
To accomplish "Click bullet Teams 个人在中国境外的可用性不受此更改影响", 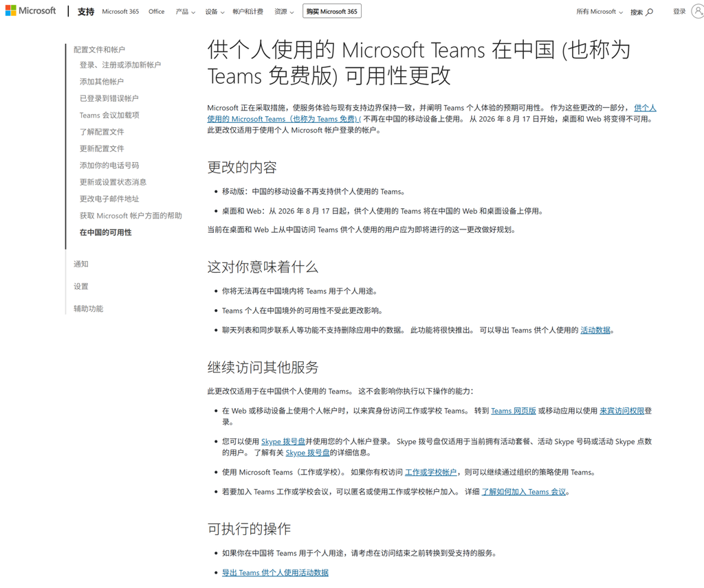I will (302, 310).
